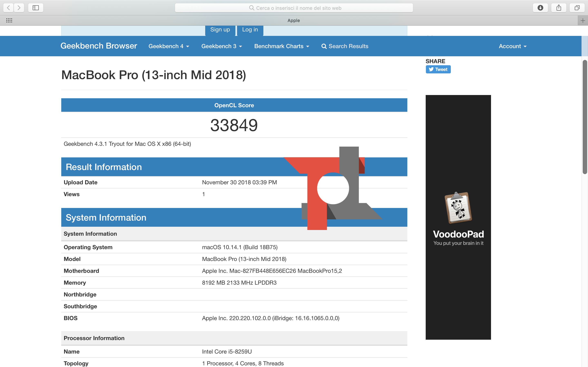This screenshot has height=367, width=588.
Task: Click the Safari address search field
Action: [x=294, y=8]
